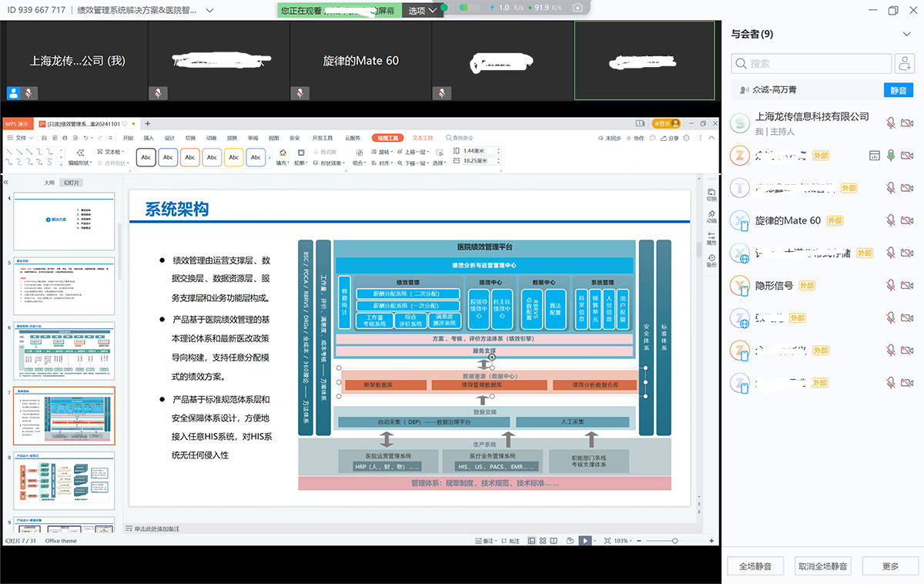
Task: Collapse the 与会者 panel with chevron
Action: point(906,34)
